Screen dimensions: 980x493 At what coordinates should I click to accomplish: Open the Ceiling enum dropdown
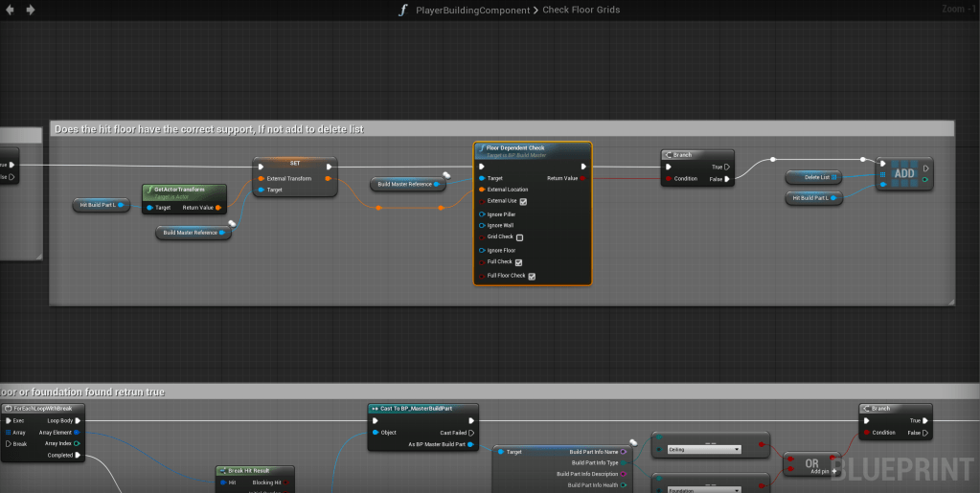tap(704, 449)
